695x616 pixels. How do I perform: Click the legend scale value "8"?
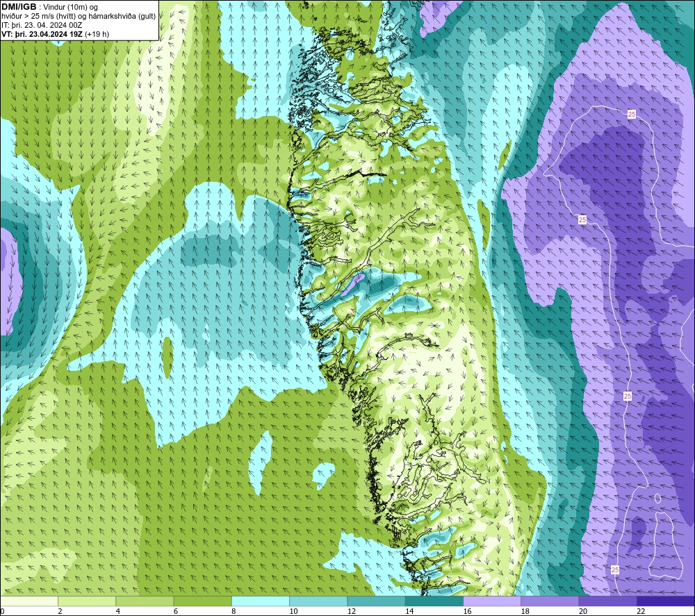pyautogui.click(x=234, y=611)
